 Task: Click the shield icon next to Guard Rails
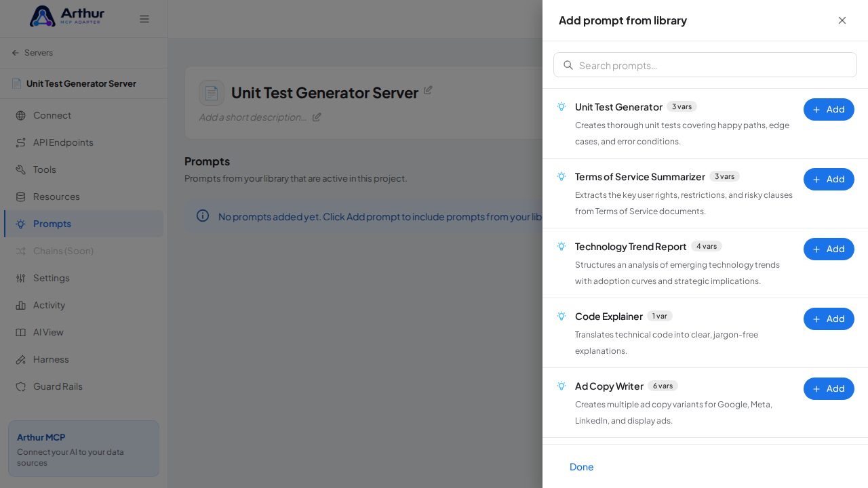[x=20, y=386]
